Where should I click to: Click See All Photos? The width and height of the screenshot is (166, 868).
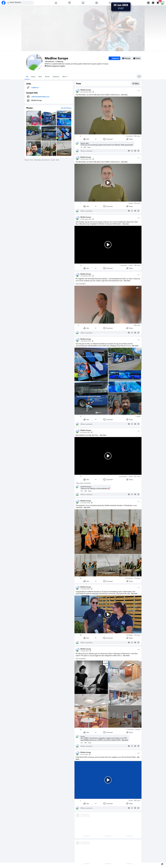pos(66,108)
